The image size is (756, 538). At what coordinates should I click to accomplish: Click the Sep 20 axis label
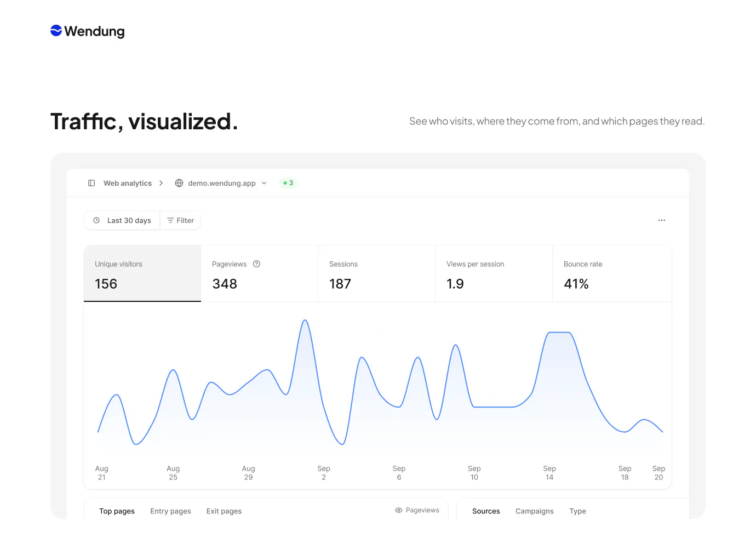[658, 473]
